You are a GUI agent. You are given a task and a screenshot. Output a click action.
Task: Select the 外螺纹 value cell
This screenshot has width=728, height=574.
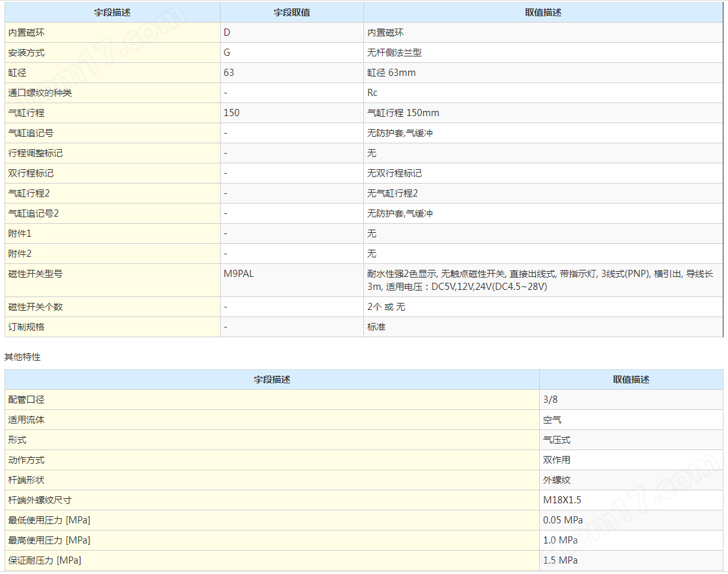point(631,480)
